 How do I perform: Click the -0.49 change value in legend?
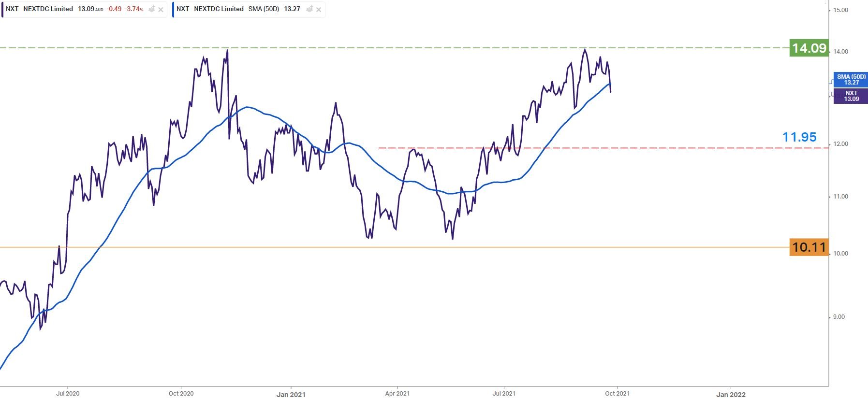[x=114, y=9]
